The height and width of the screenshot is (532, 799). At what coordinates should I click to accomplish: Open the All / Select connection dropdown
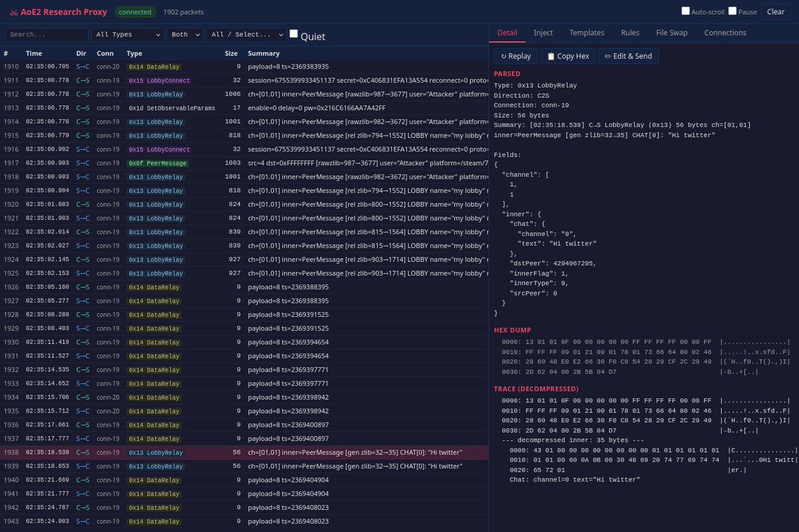tap(247, 35)
